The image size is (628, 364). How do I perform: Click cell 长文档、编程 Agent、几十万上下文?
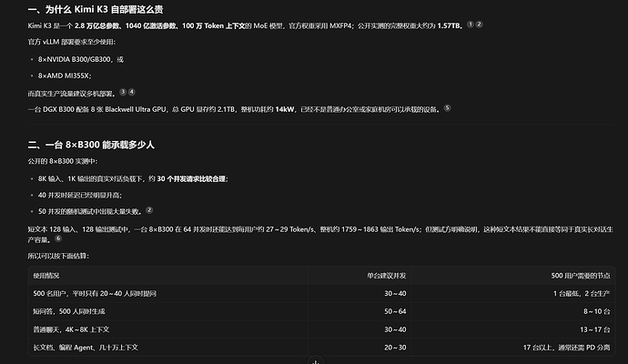tap(86, 348)
